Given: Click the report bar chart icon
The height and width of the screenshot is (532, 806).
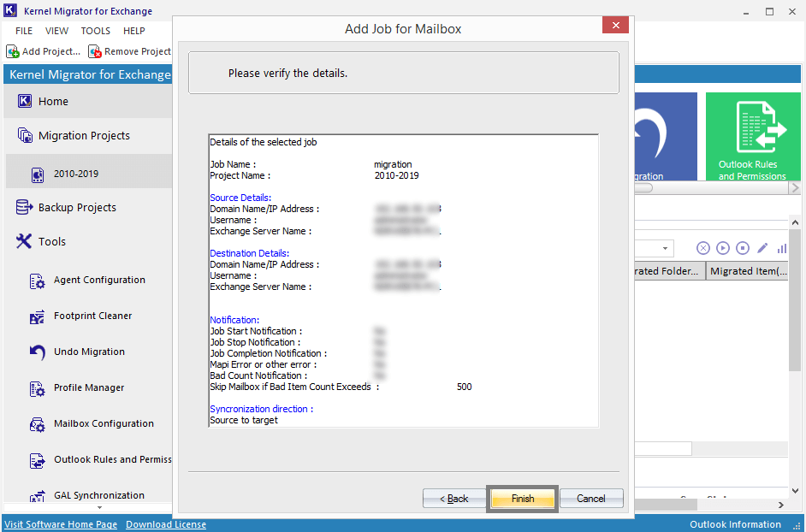Looking at the screenshot, I should point(782,248).
